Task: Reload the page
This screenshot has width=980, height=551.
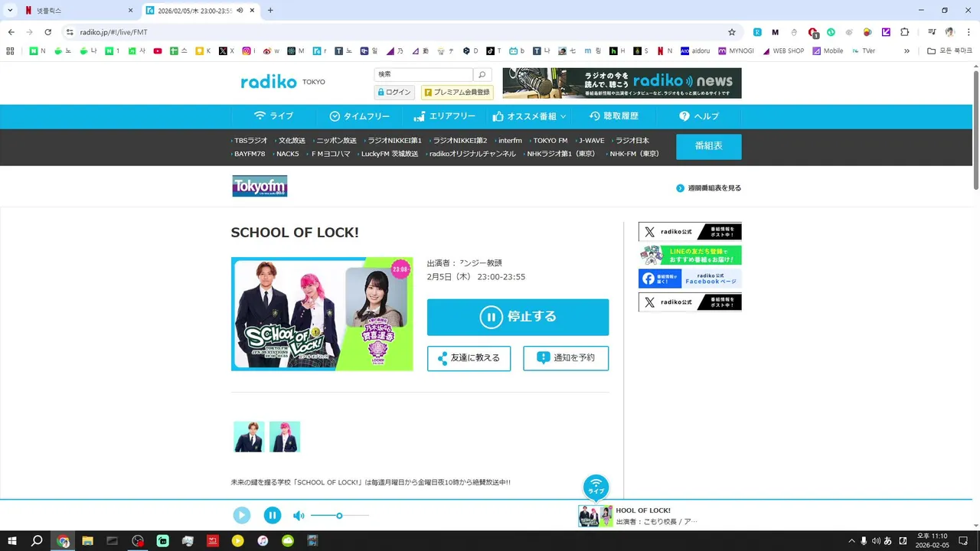Action: pyautogui.click(x=47, y=32)
